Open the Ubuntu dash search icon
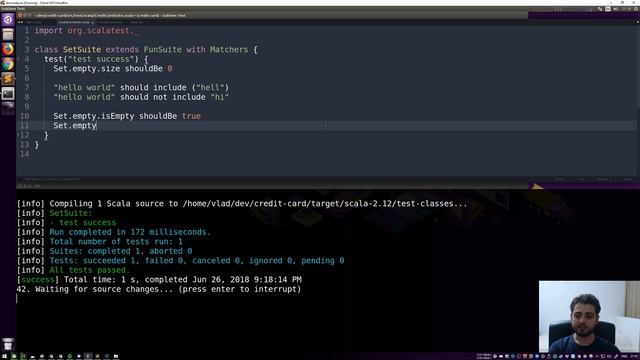 (x=8, y=20)
